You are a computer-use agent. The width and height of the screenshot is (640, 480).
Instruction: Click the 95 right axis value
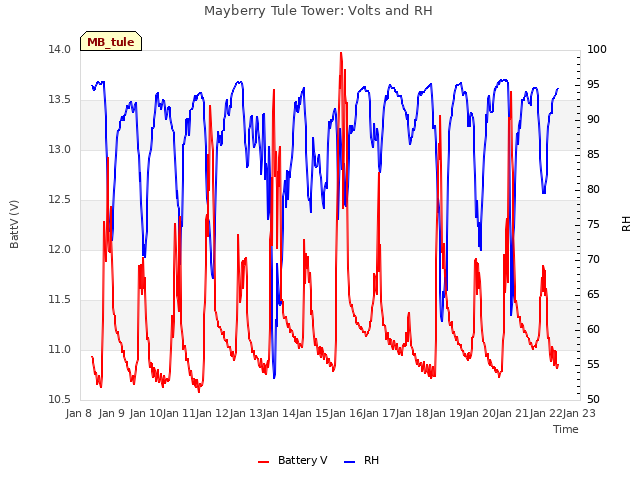click(x=593, y=84)
